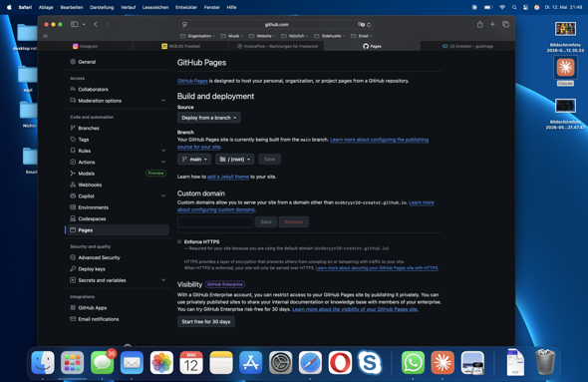Screen dimensions: 588x382
Task: Open the main branch dropdown
Action: pyautogui.click(x=194, y=160)
